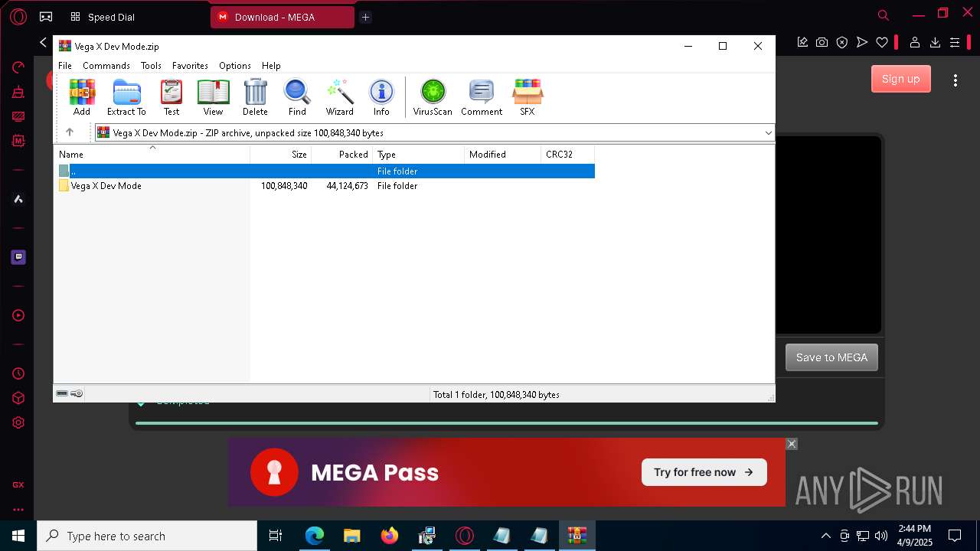This screenshot has width=980, height=551.
Task: Click the Delete trash icon
Action: (x=255, y=97)
